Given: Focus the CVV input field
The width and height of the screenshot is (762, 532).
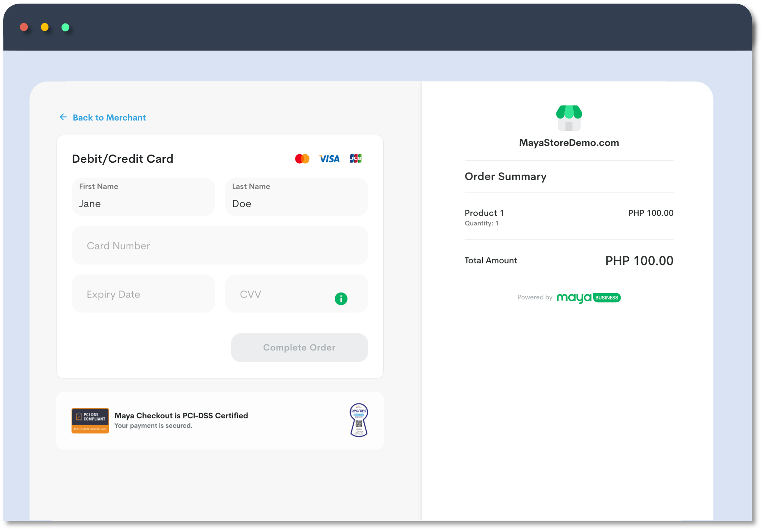Looking at the screenshot, I should 296,294.
